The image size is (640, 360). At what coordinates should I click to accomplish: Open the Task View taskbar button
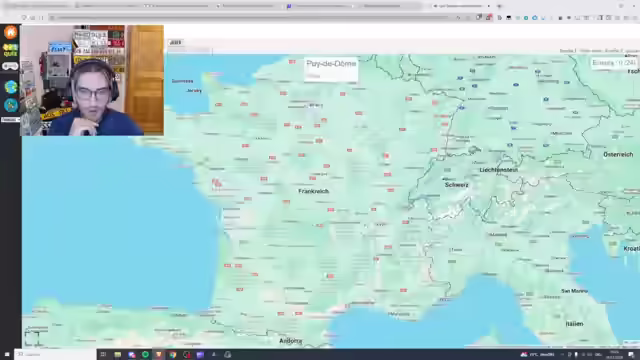[x=103, y=355]
